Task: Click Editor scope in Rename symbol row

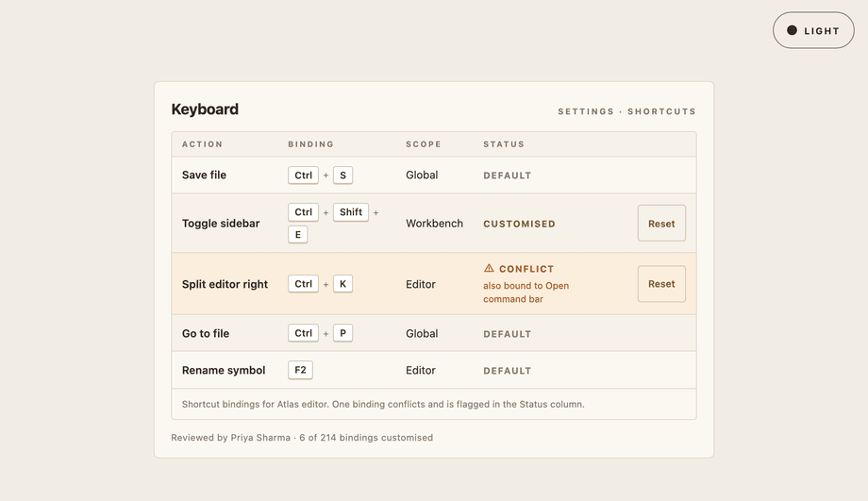Action: [421, 371]
